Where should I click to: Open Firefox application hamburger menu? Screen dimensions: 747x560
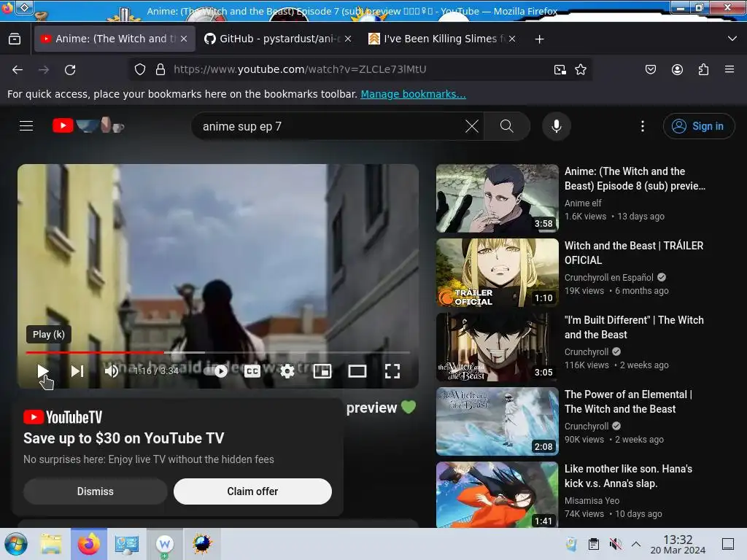point(729,69)
